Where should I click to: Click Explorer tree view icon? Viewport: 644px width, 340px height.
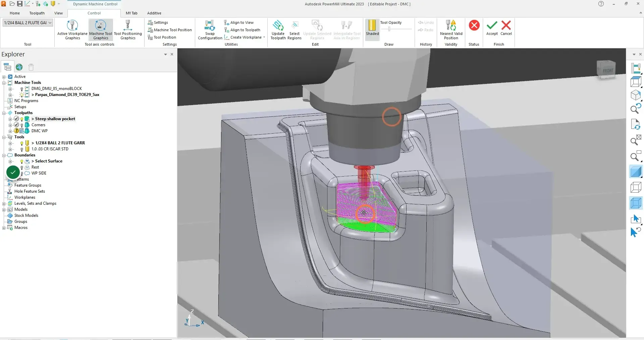pyautogui.click(x=7, y=67)
